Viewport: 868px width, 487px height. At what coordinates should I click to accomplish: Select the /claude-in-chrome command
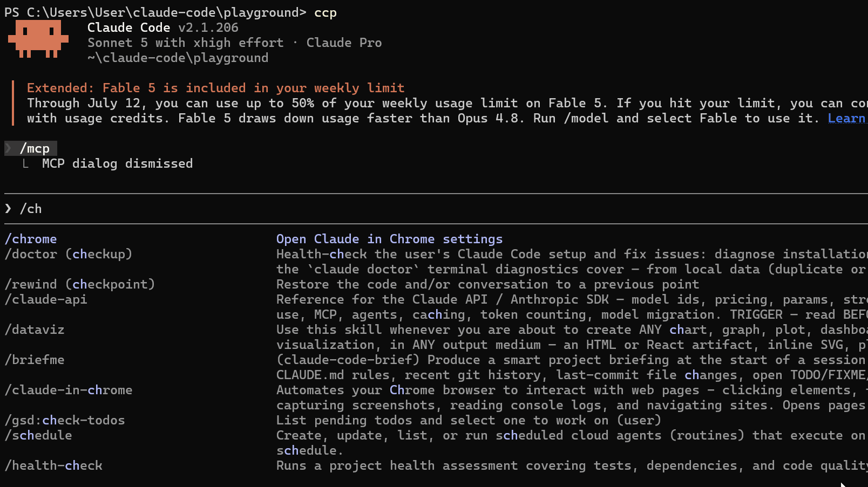[69, 390]
